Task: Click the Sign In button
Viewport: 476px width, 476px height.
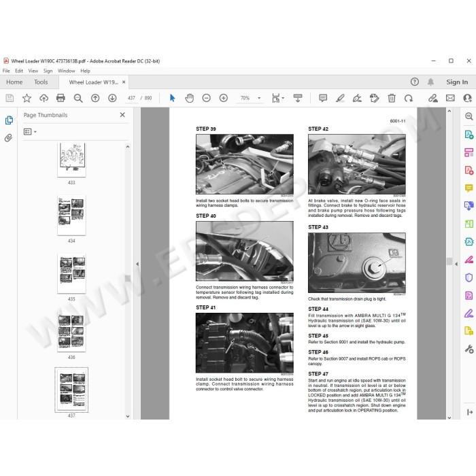Action: pos(457,82)
